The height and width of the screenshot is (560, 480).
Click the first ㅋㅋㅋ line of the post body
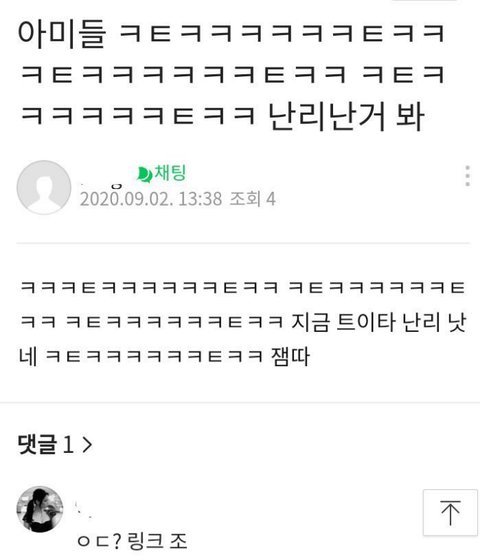point(243,288)
